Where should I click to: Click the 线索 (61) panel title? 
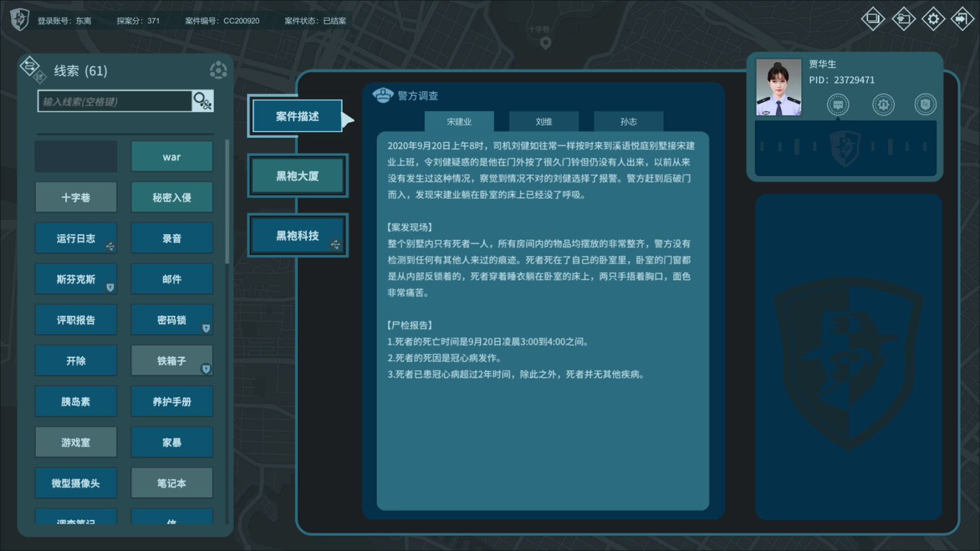[x=81, y=71]
